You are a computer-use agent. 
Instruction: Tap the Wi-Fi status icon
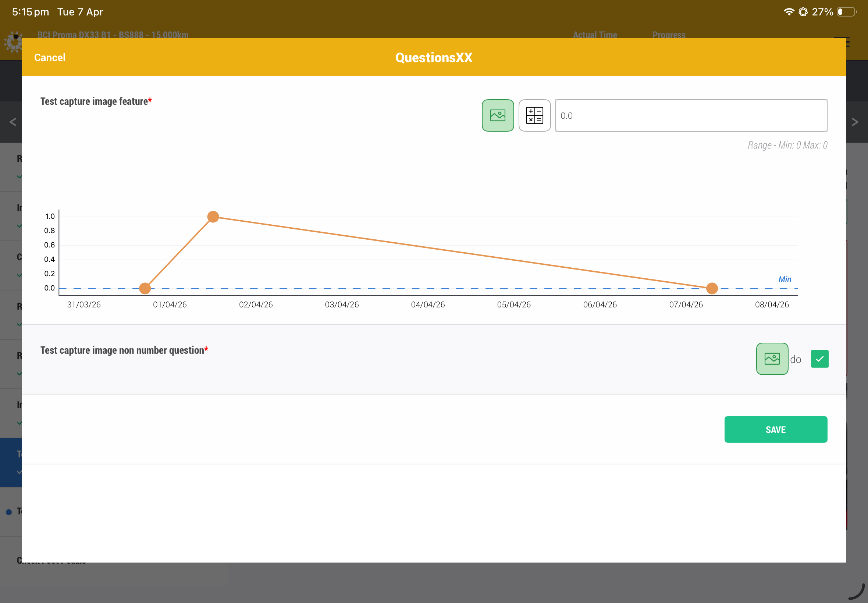pyautogui.click(x=789, y=12)
